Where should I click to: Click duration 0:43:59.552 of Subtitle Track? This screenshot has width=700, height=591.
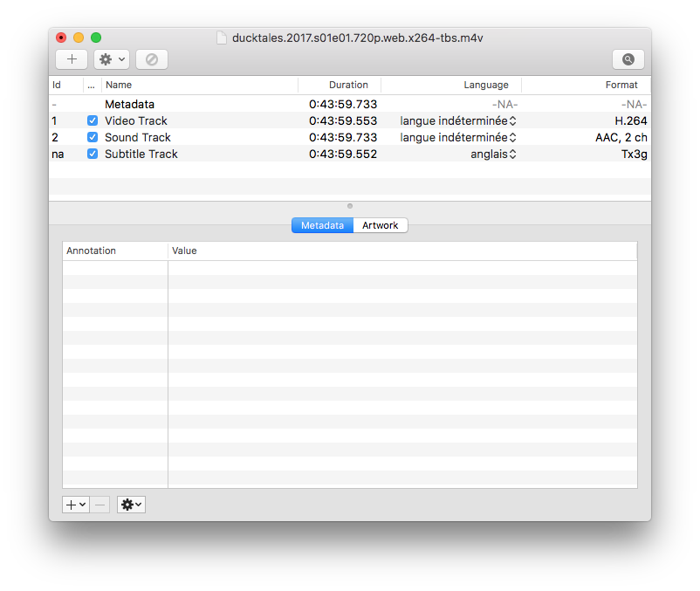pos(343,154)
